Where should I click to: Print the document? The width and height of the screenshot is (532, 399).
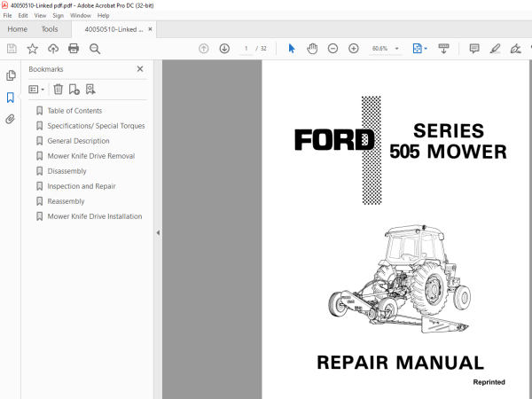tap(74, 49)
